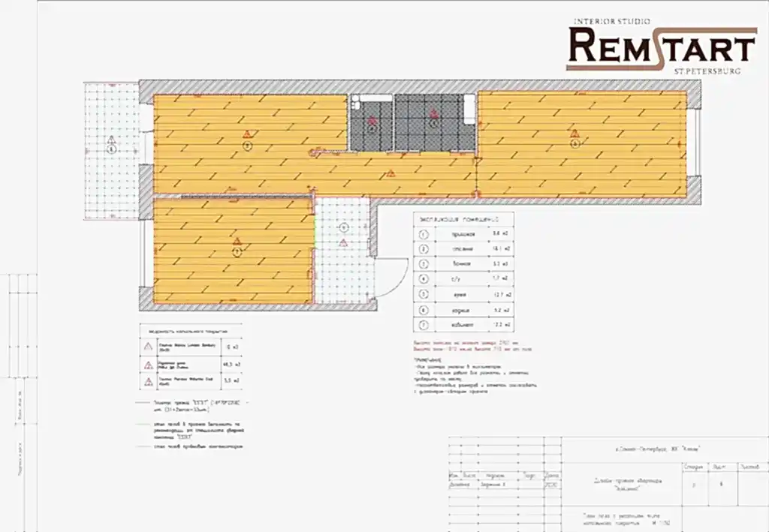Click the RemStart interior studio logo
The image size is (769, 532).
point(661,47)
